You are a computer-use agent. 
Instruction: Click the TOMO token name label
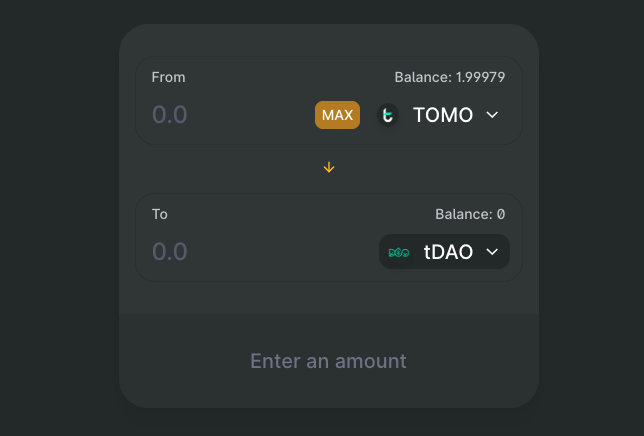(x=443, y=115)
